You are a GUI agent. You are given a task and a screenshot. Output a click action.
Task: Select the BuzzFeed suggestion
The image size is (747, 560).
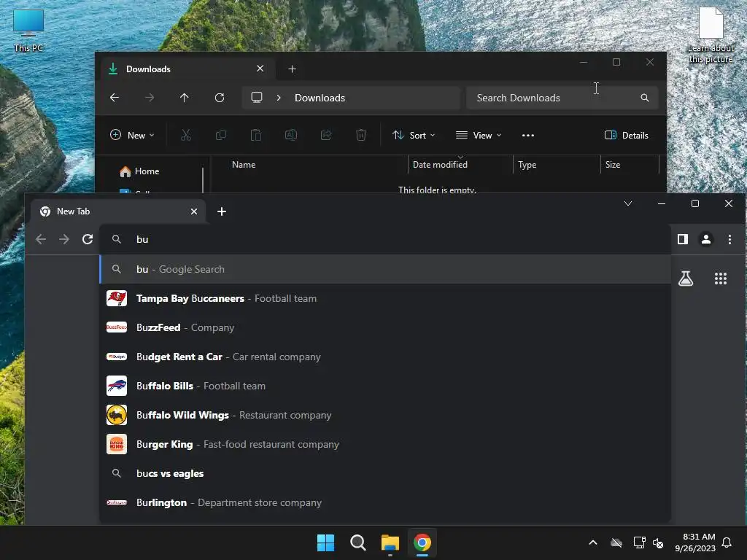tap(385, 327)
